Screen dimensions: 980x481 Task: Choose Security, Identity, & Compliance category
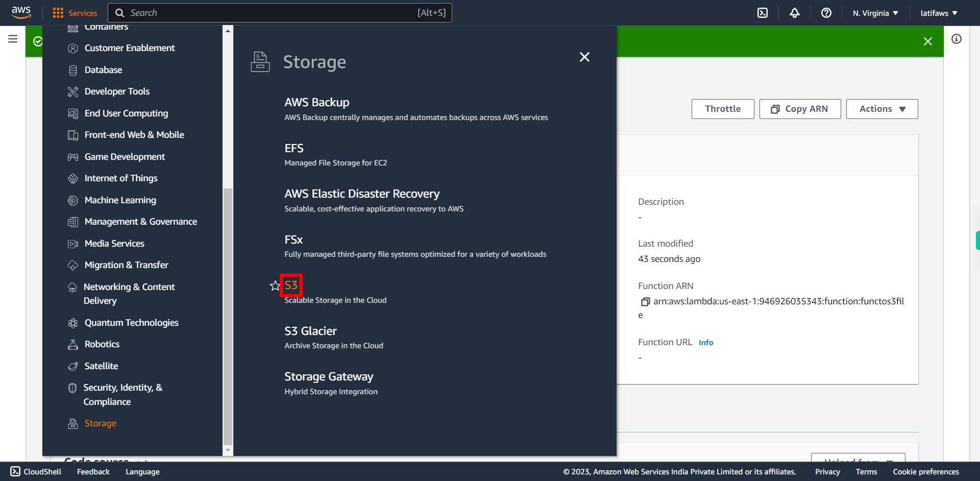123,395
